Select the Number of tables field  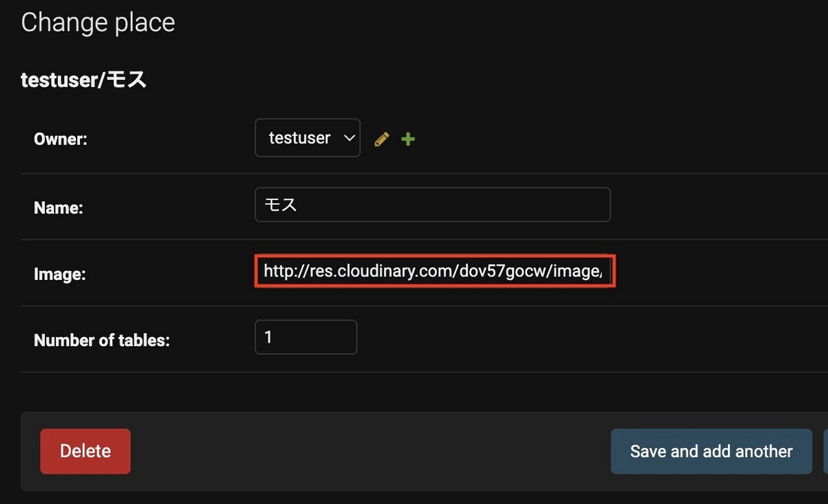click(306, 337)
